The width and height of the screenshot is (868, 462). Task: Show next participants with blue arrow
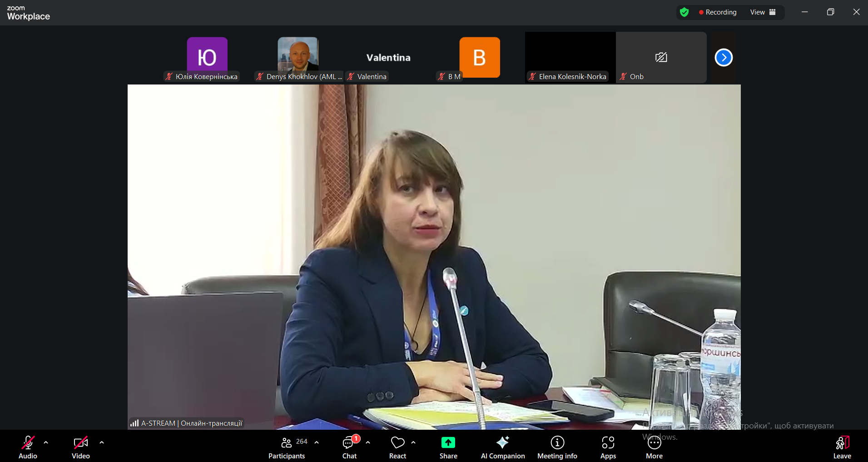(724, 58)
